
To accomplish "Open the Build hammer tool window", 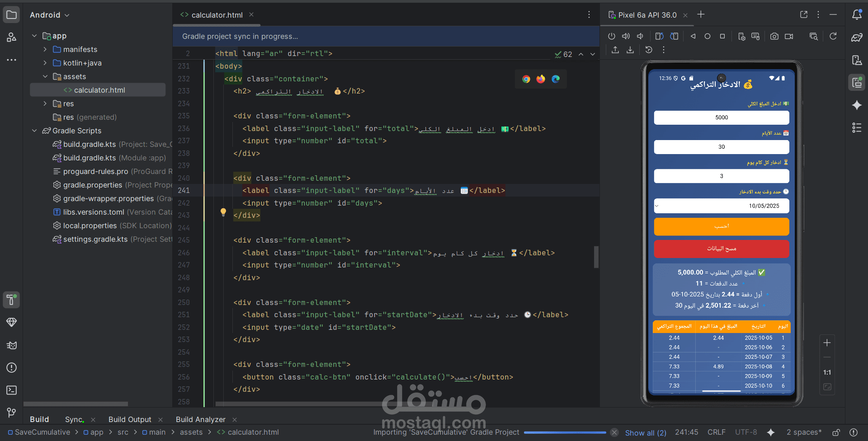I will [11, 300].
